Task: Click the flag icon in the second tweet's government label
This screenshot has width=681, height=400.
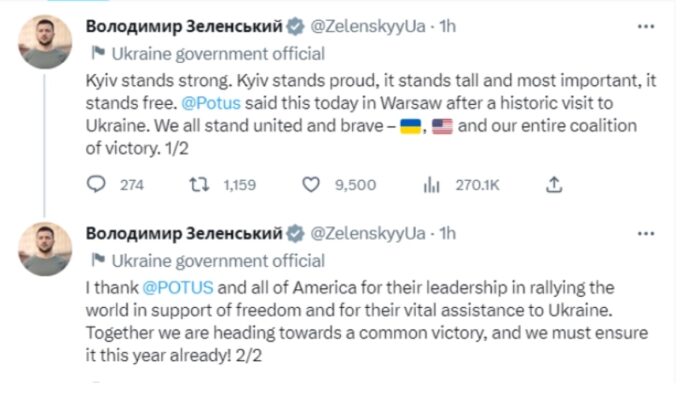Action: tap(97, 261)
